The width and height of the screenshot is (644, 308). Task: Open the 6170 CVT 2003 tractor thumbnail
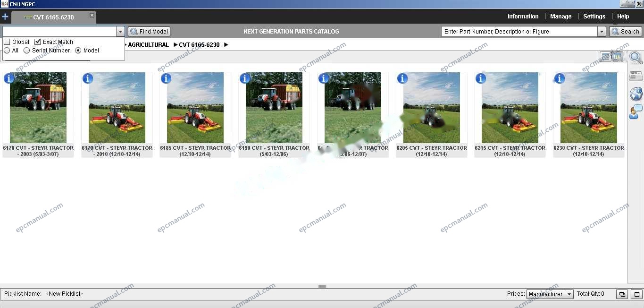pyautogui.click(x=38, y=108)
